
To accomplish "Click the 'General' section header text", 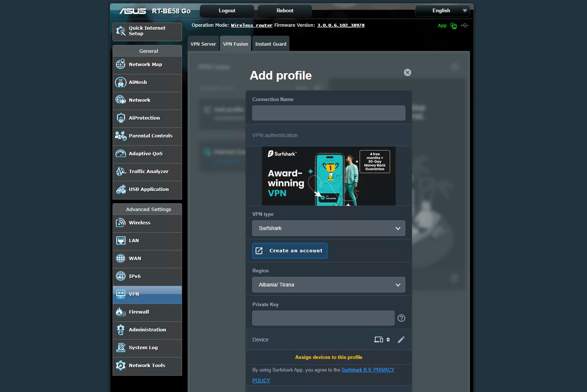I will (x=149, y=51).
